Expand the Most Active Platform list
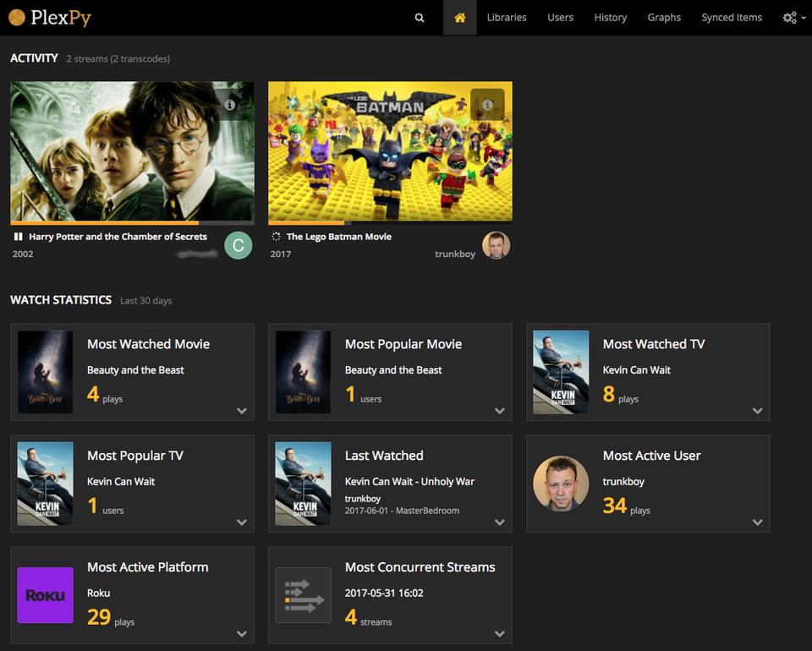 coord(242,634)
